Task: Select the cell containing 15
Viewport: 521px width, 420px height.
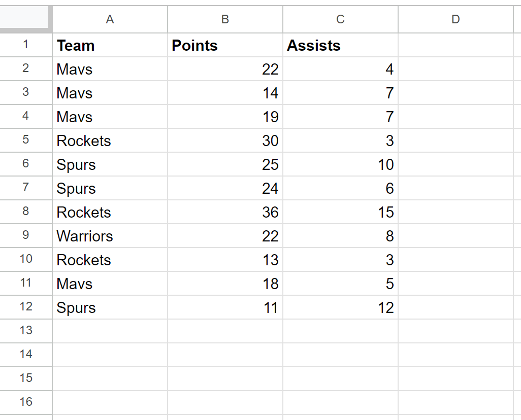Action: (x=341, y=212)
